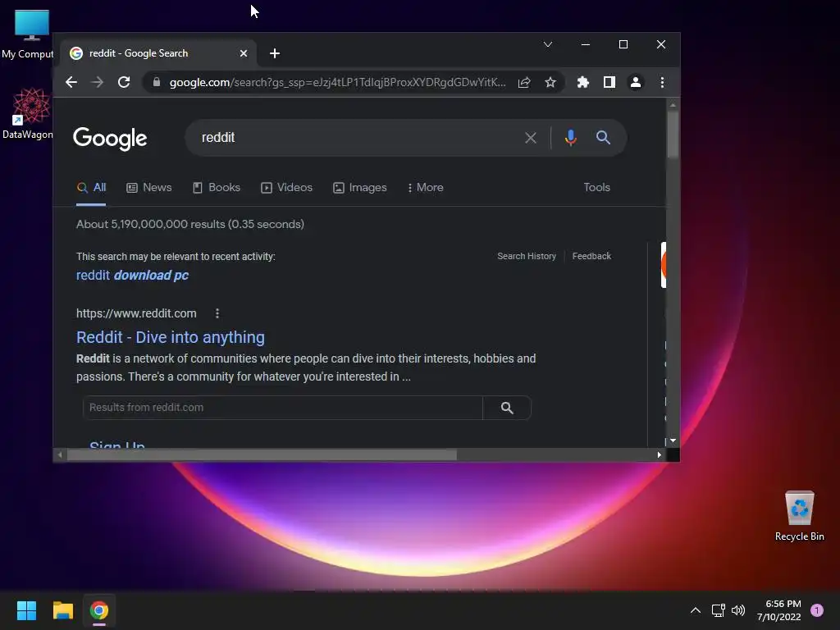Click the horizontal scrollbar thumb
Screen dimensions: 840x630
[x=262, y=454]
